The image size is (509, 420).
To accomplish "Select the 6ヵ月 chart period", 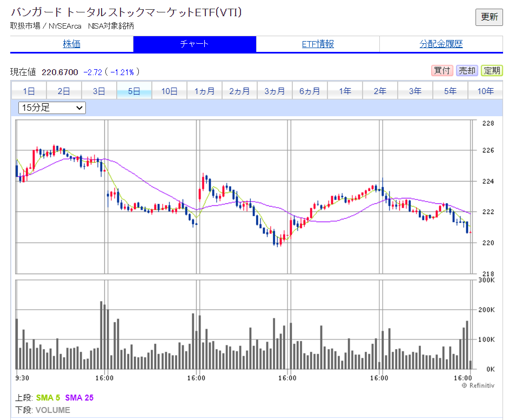I will (310, 91).
